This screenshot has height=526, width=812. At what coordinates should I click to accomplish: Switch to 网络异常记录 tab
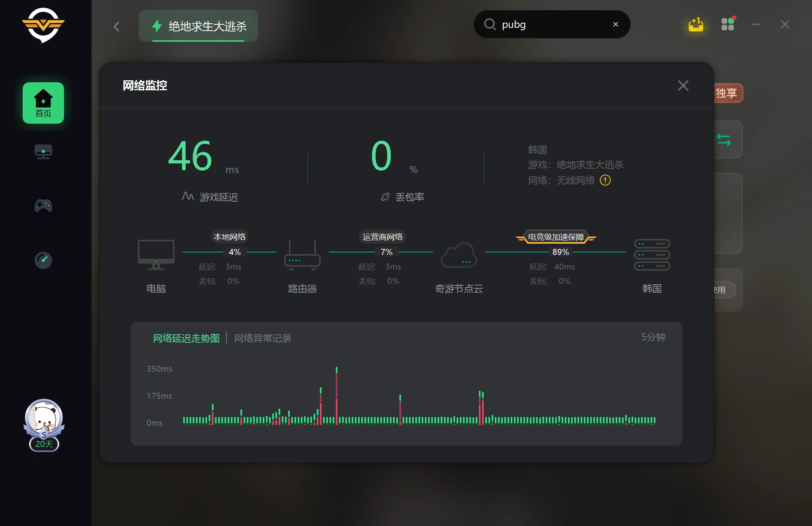click(x=263, y=338)
